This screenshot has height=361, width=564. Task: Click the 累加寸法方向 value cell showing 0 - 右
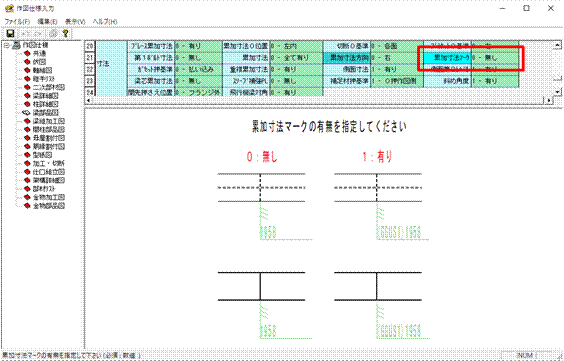397,58
